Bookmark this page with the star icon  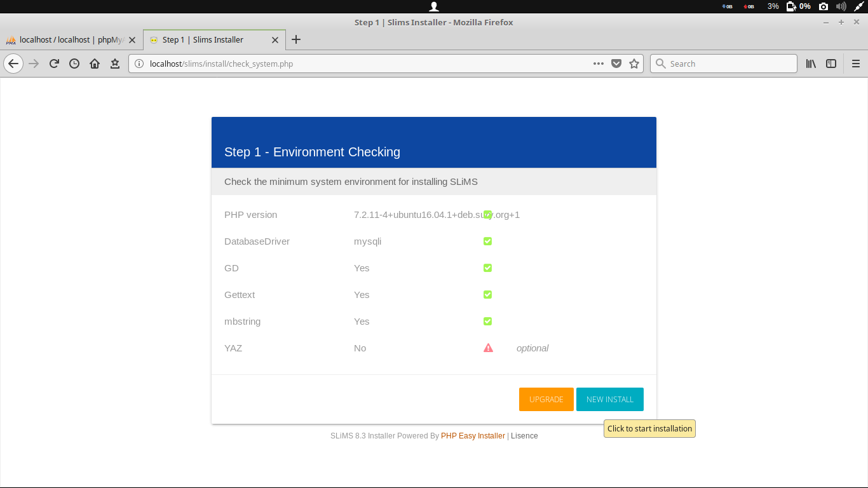pyautogui.click(x=634, y=64)
